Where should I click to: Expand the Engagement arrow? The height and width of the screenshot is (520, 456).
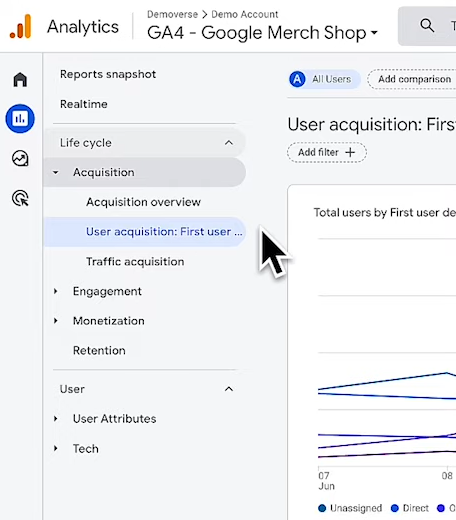click(56, 291)
